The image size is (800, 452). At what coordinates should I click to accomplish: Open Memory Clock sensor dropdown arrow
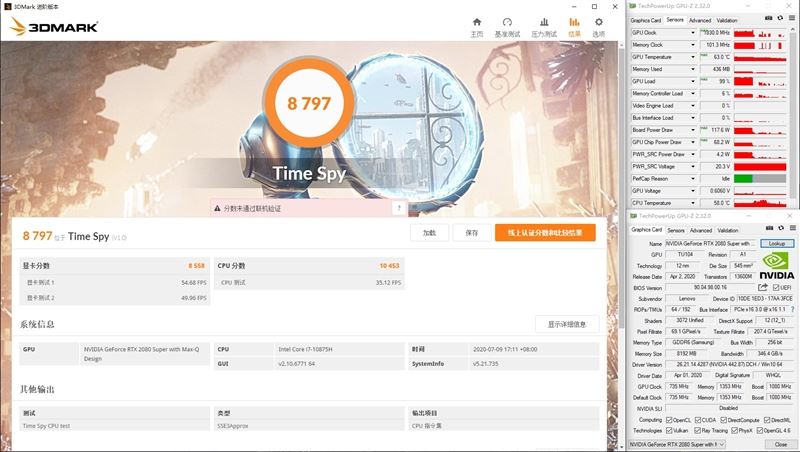tap(693, 45)
